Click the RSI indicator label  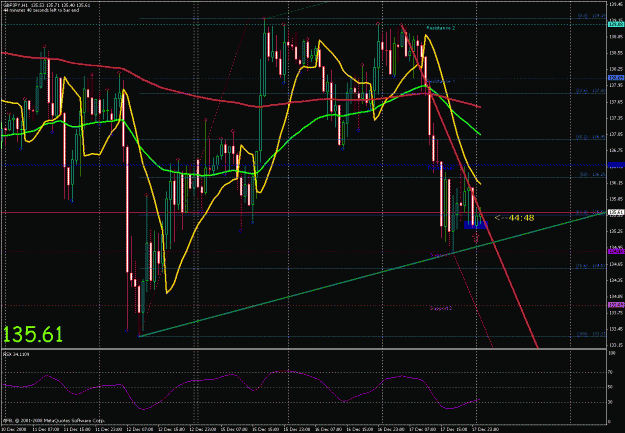[x=16, y=354]
